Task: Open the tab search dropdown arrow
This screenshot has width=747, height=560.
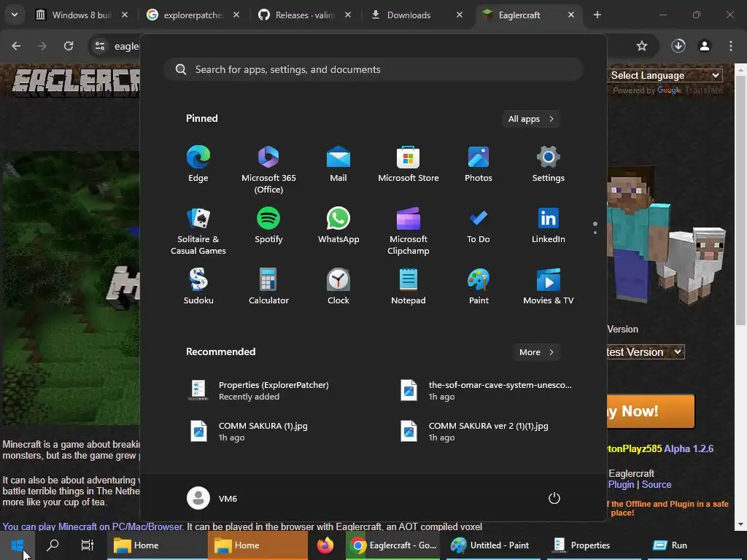Action: 15,15
